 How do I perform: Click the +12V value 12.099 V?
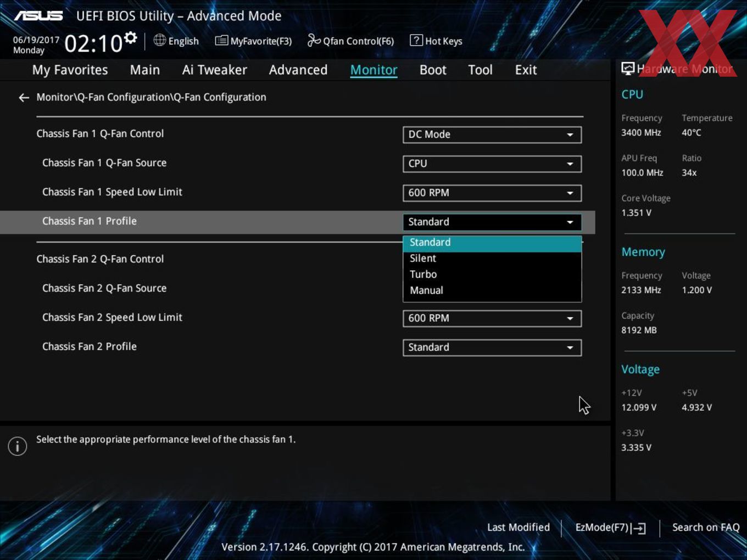coord(639,407)
